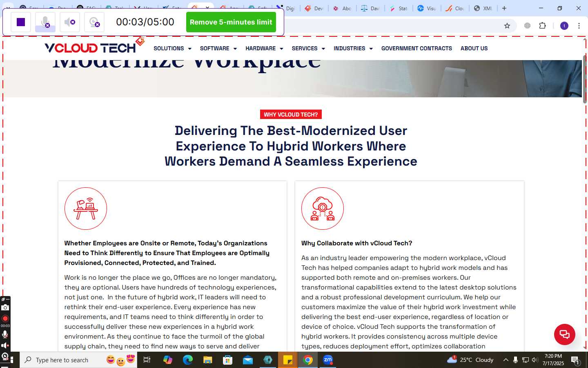Click the page vertical scrollbar thumb
This screenshot has height=368, width=588.
[x=585, y=79]
